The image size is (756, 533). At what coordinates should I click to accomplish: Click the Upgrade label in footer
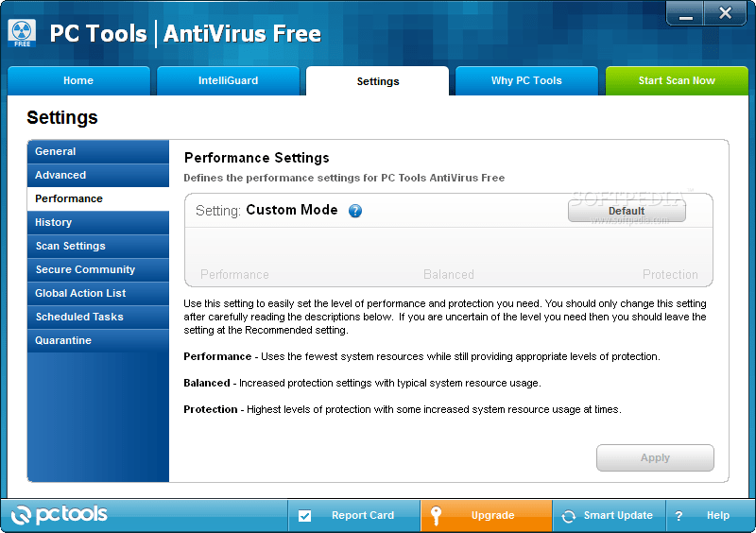click(x=492, y=515)
